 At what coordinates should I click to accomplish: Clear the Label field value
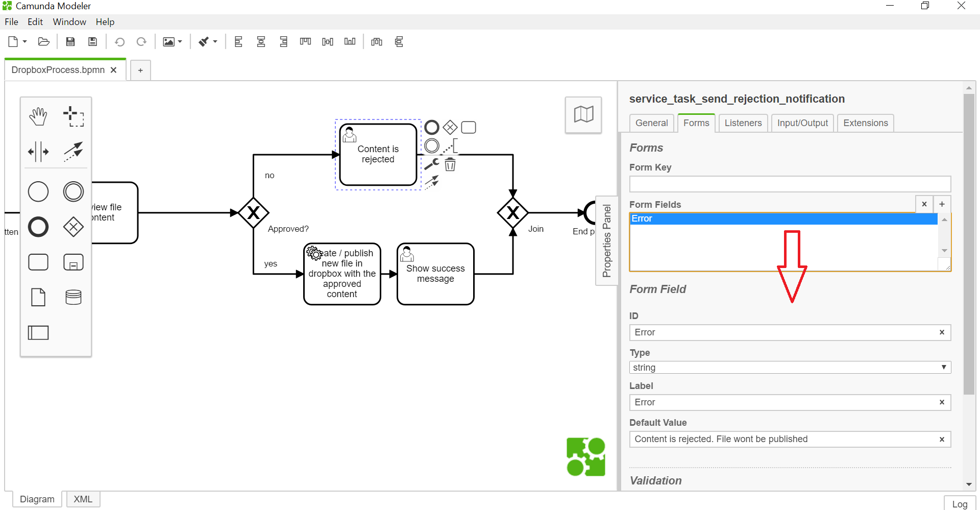click(x=942, y=402)
